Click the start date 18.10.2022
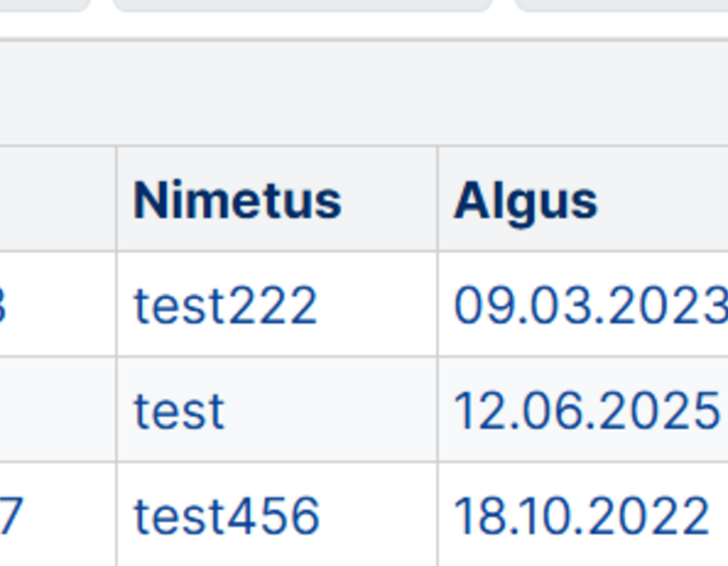 [x=582, y=516]
